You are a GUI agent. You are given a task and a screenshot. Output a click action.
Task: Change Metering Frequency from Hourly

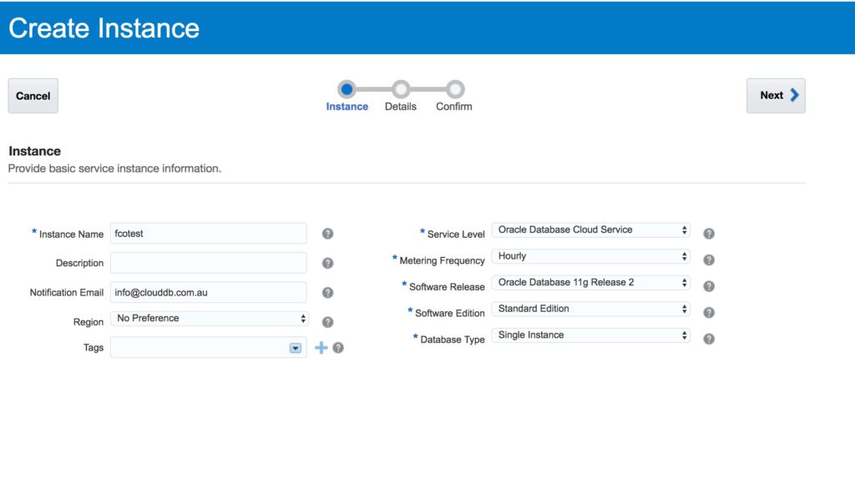click(590, 256)
